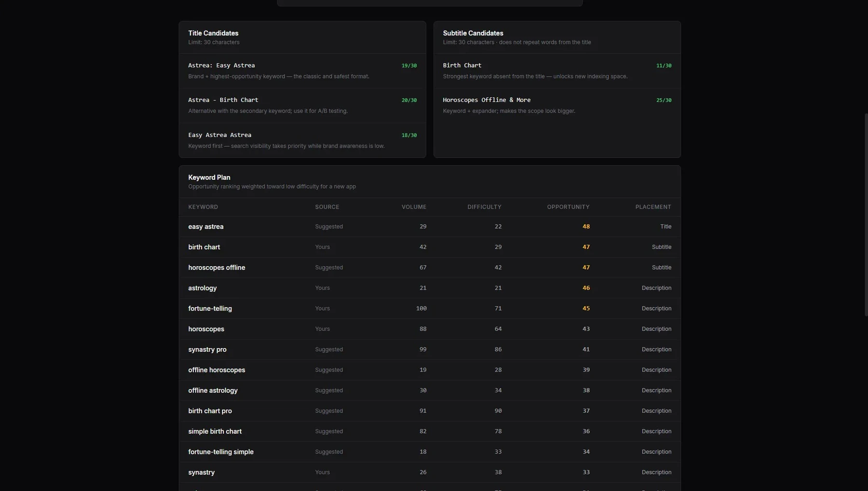Click the "Strongest keyword absent from the title" description
Screen dimensions: 868x491
[x=535, y=77]
